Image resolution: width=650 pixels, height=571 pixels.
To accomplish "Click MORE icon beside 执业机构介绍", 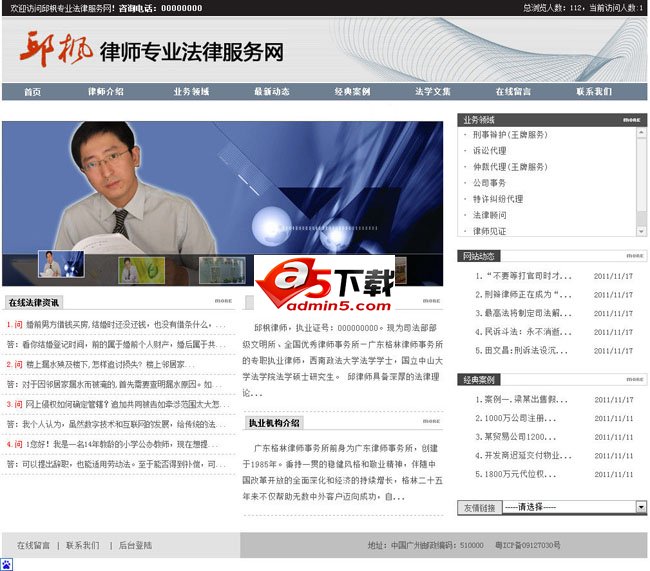I will point(431,421).
